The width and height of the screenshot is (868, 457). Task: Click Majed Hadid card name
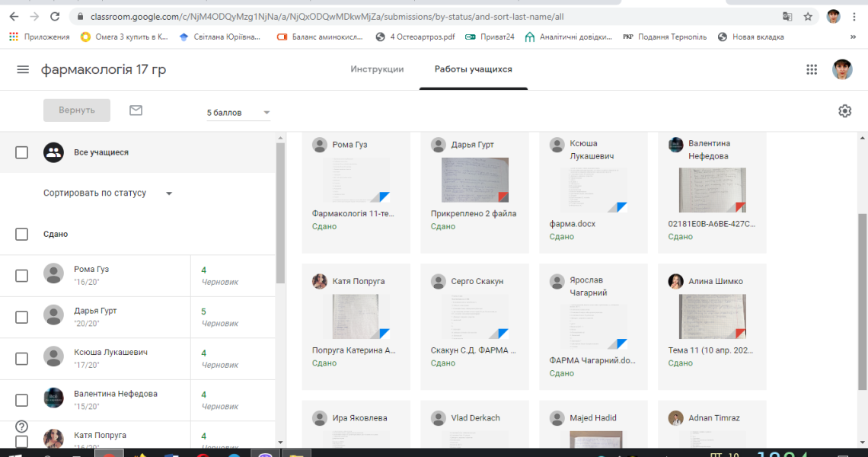point(593,418)
